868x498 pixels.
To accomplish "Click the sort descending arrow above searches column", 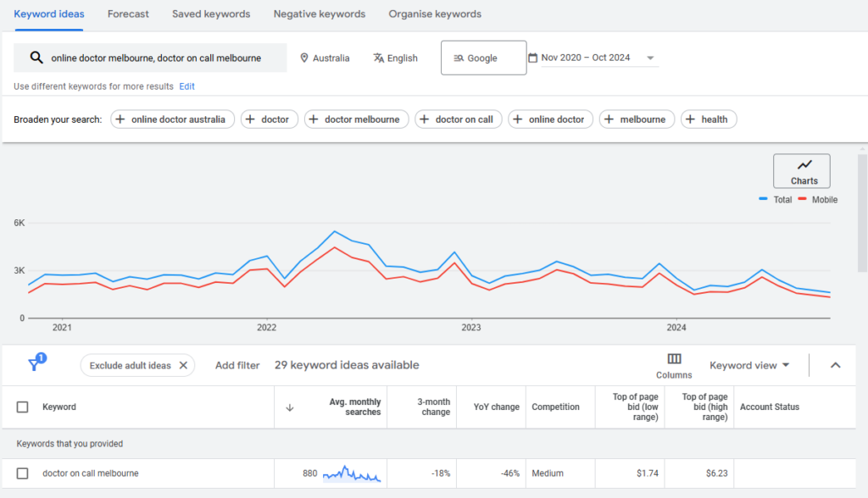I will pos(289,407).
